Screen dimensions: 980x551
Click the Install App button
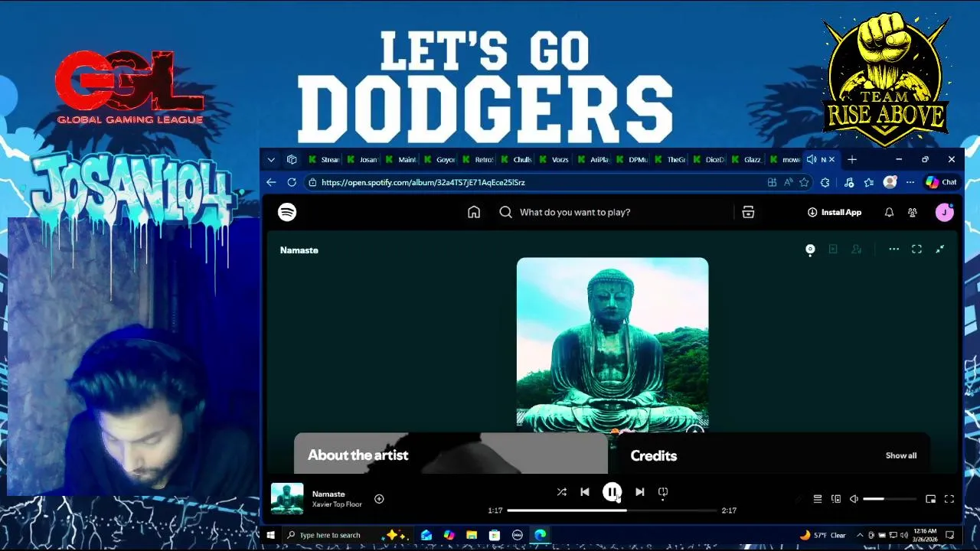point(835,212)
